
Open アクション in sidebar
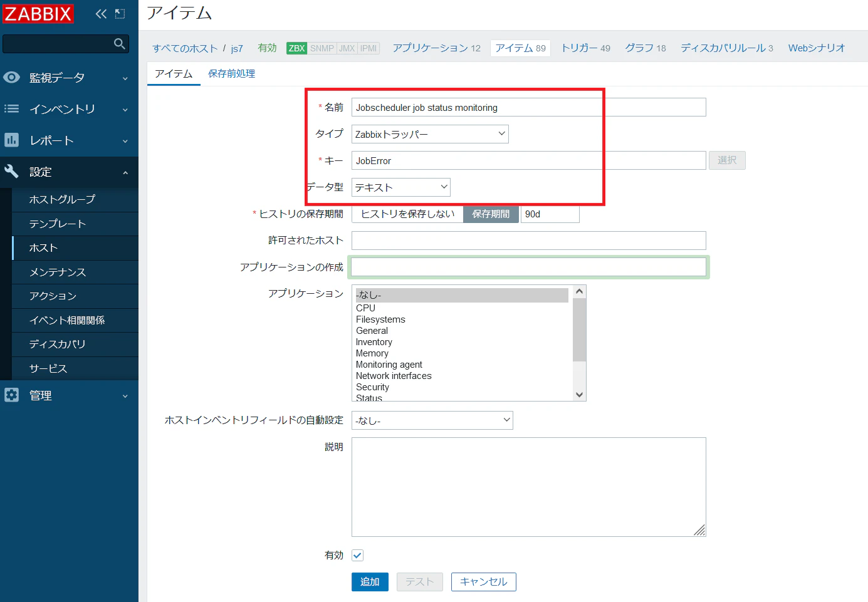[75, 296]
